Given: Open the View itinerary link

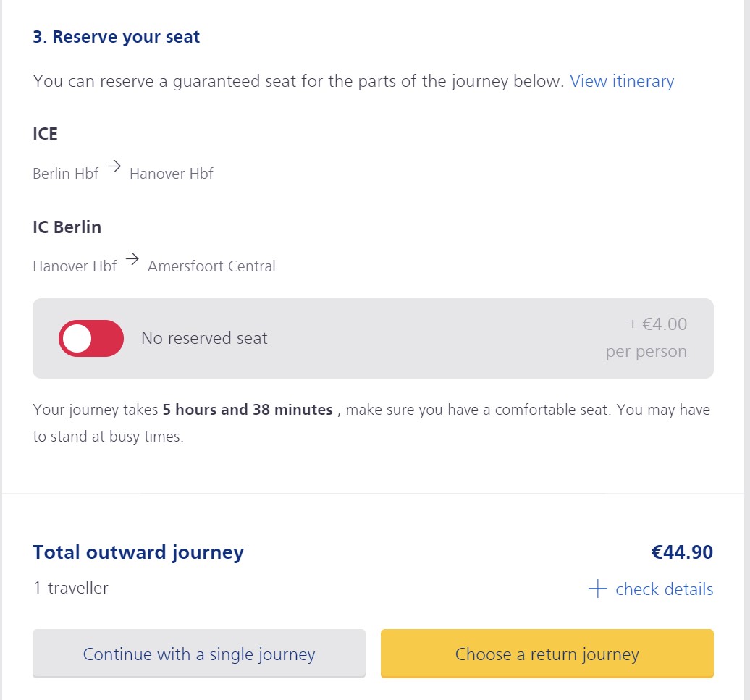Looking at the screenshot, I should 622,81.
